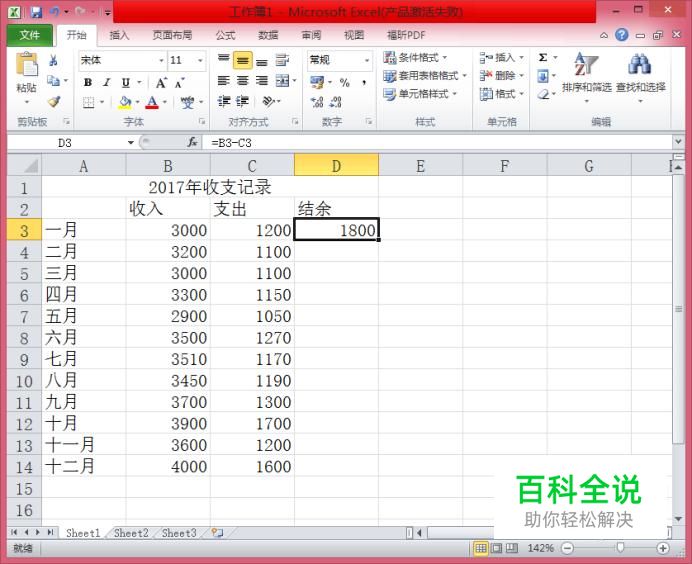692x564 pixels.
Task: Decrease decimal places
Action: 336,102
